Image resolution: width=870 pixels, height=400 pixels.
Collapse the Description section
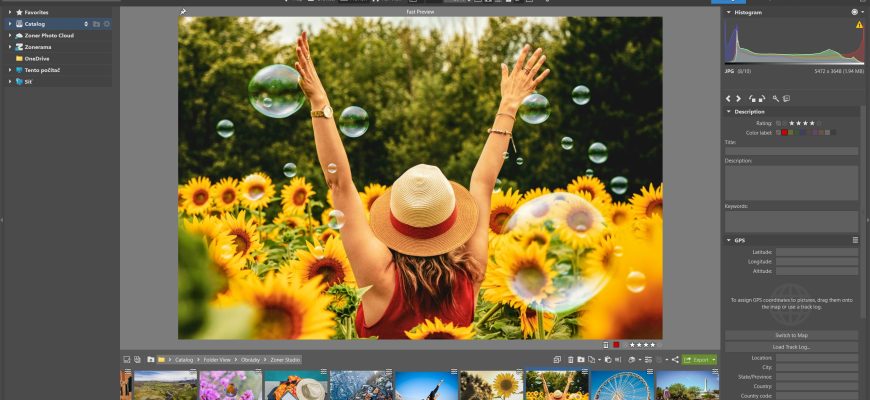(x=729, y=112)
